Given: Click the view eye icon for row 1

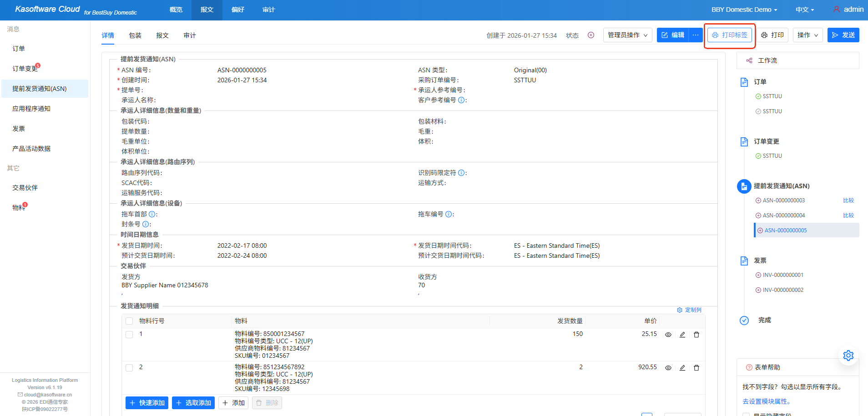Looking at the screenshot, I should [x=668, y=335].
